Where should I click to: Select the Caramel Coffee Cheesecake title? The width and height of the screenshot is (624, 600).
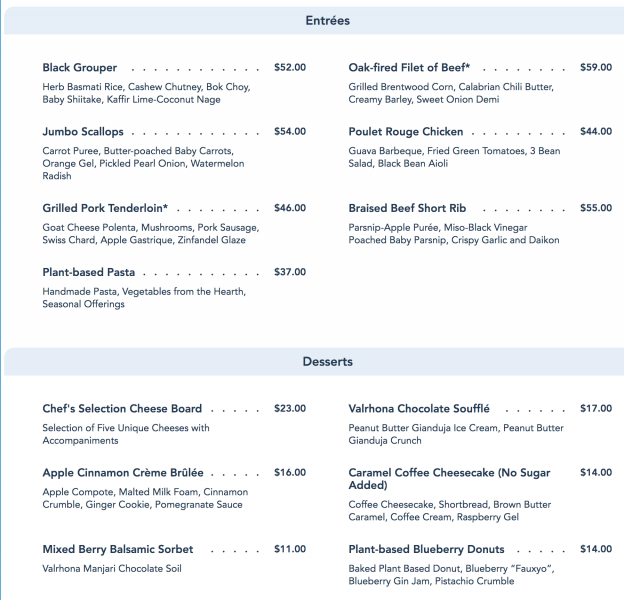point(449,478)
